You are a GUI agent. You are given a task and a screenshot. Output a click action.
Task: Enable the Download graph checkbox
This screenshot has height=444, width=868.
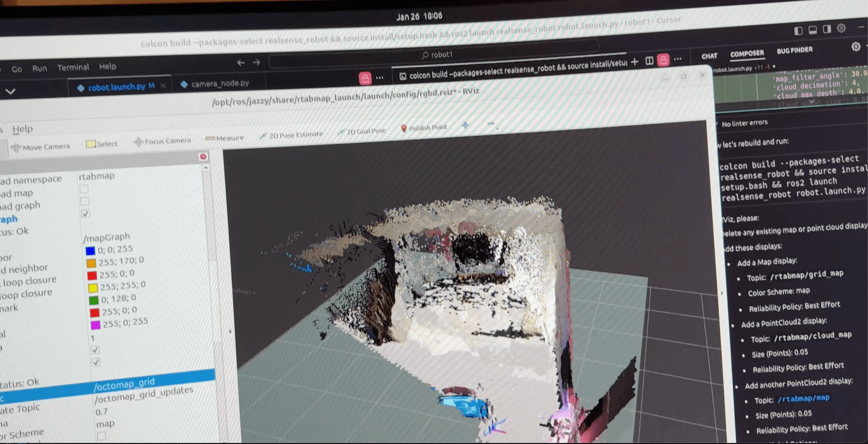[x=84, y=201]
